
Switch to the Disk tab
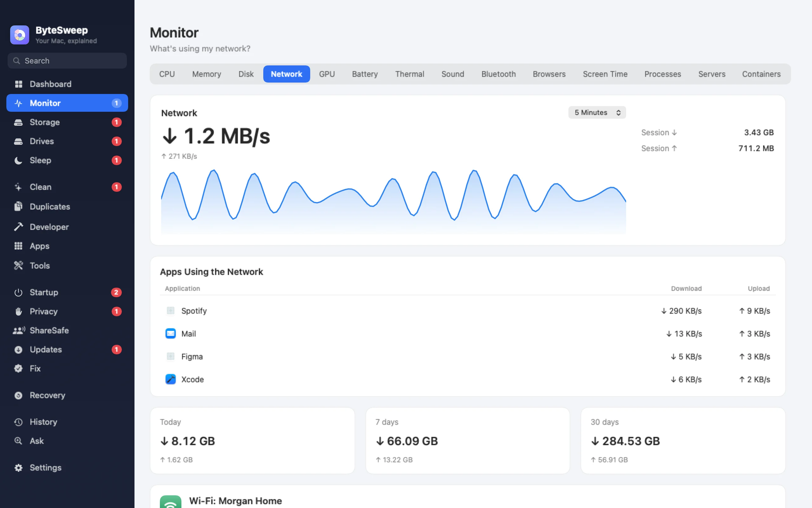coord(246,74)
